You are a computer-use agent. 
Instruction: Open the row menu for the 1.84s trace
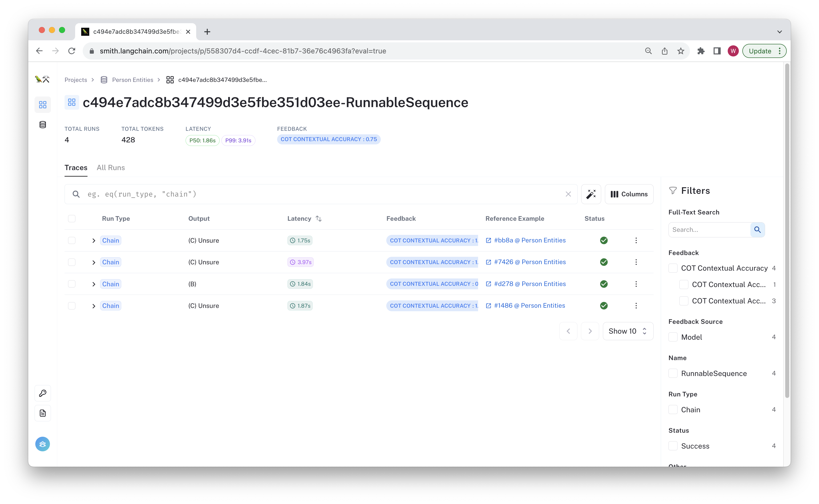coord(636,284)
